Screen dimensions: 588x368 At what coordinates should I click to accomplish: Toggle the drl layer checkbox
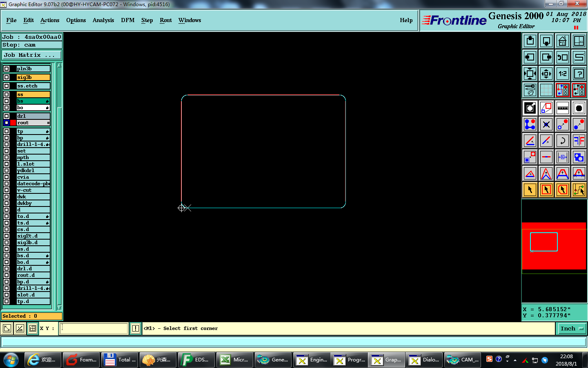click(x=7, y=116)
